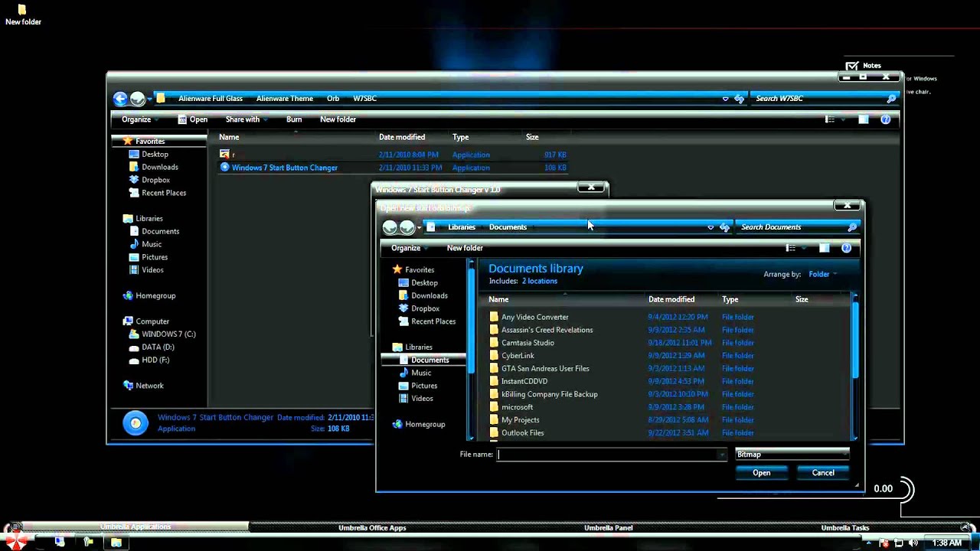980x551 pixels.
Task: Click 2 locations link
Action: pos(540,281)
